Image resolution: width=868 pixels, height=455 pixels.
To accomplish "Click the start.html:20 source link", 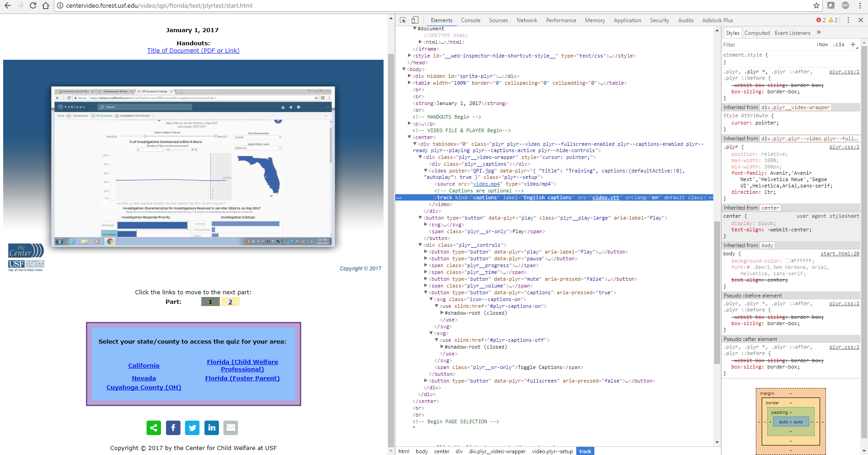I will pyautogui.click(x=840, y=254).
